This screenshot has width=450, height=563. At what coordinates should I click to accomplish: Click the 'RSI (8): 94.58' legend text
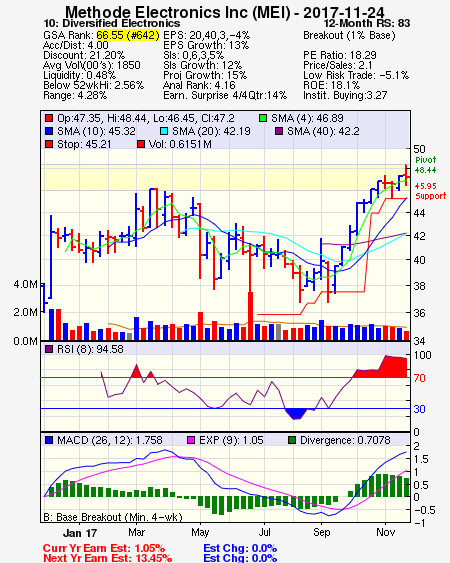click(90, 349)
